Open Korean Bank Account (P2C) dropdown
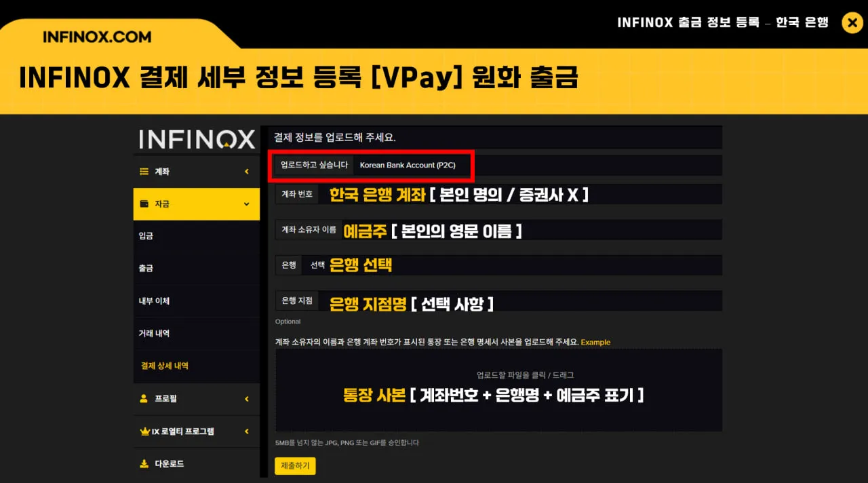 [x=537, y=165]
